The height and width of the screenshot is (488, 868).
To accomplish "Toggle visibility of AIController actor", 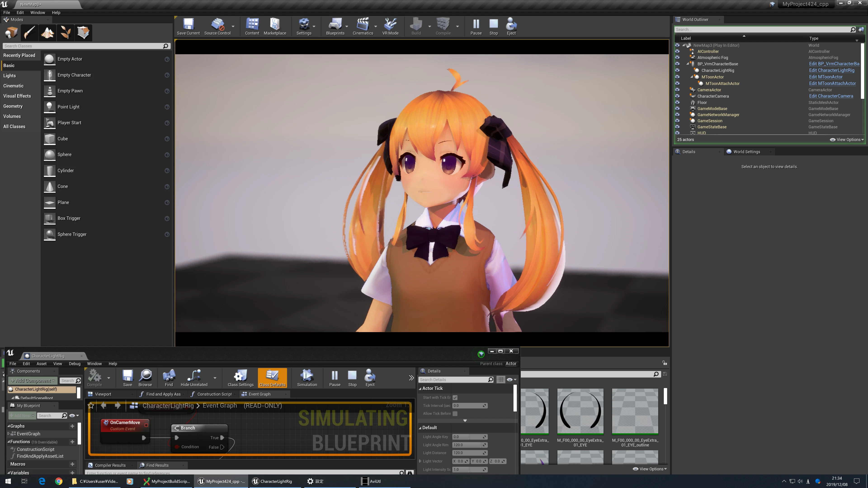I will [x=677, y=51].
